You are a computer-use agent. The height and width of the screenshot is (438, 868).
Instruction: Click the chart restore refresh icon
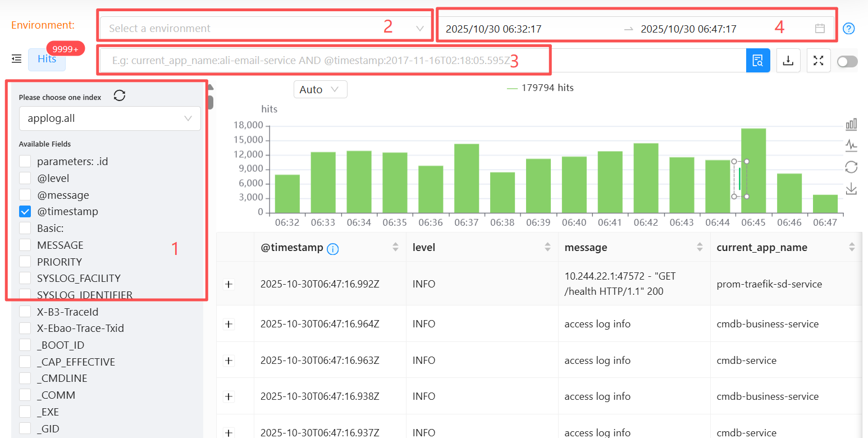[851, 167]
